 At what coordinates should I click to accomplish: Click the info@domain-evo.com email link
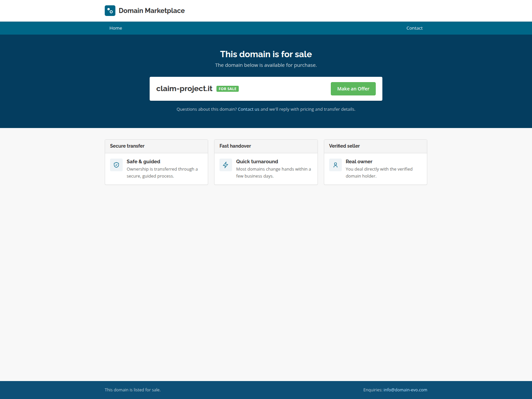[x=405, y=390]
